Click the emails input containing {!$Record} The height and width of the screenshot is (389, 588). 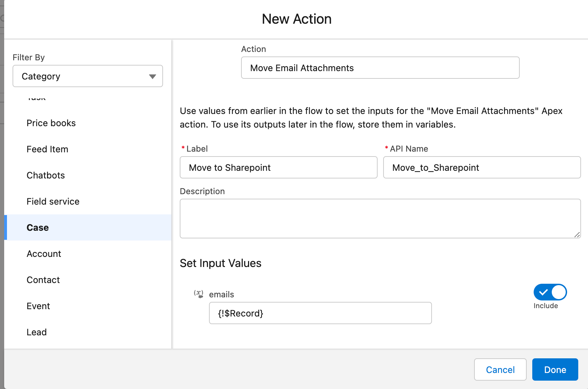[x=320, y=313]
